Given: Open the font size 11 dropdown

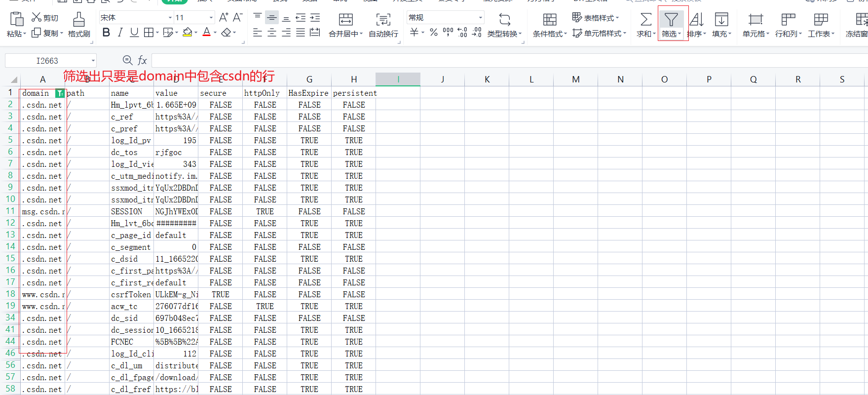Looking at the screenshot, I should click(x=211, y=18).
